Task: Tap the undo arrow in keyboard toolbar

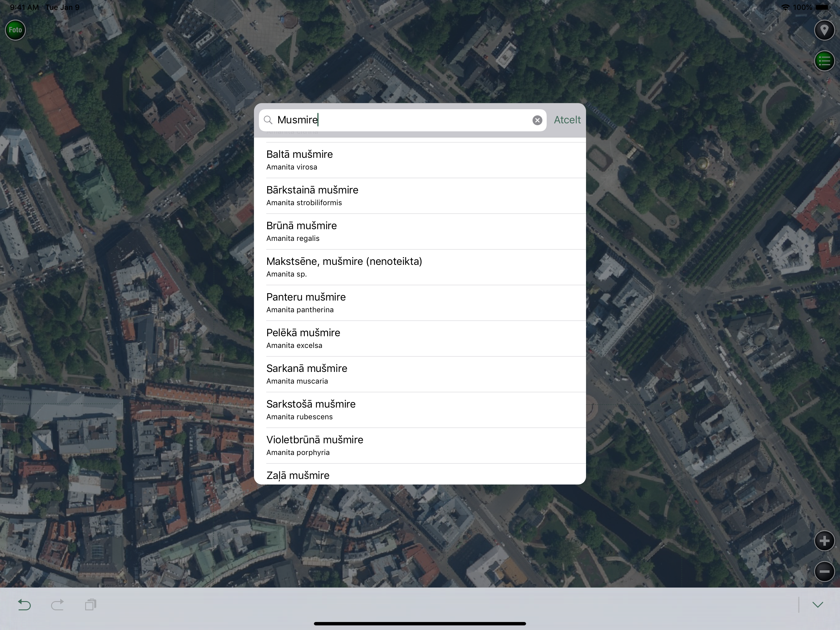Action: pyautogui.click(x=24, y=604)
